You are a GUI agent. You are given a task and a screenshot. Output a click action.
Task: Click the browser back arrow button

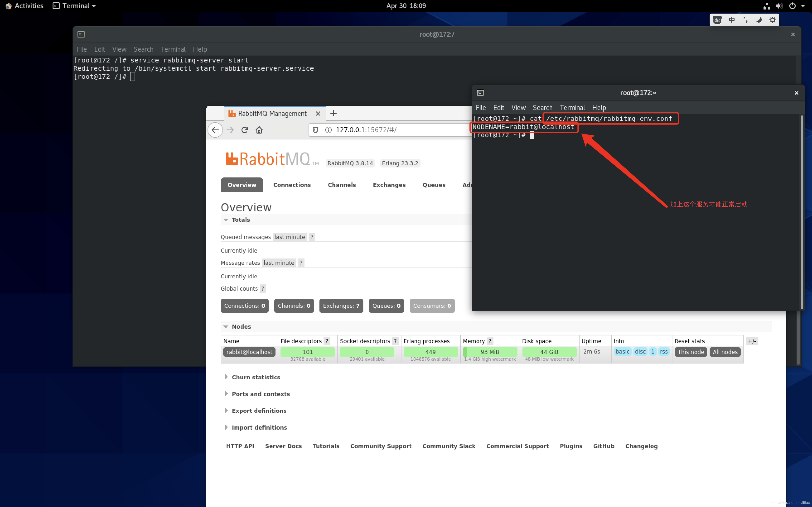coord(215,130)
